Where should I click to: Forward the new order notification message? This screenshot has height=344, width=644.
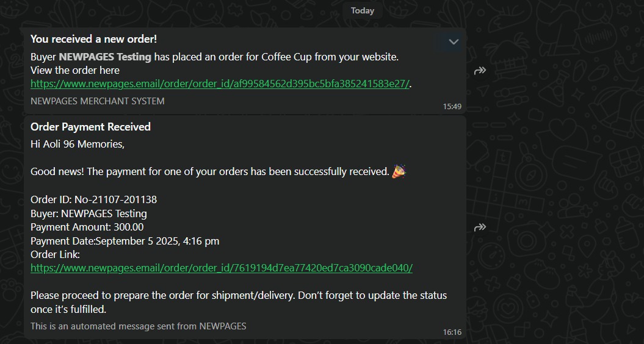pos(480,71)
